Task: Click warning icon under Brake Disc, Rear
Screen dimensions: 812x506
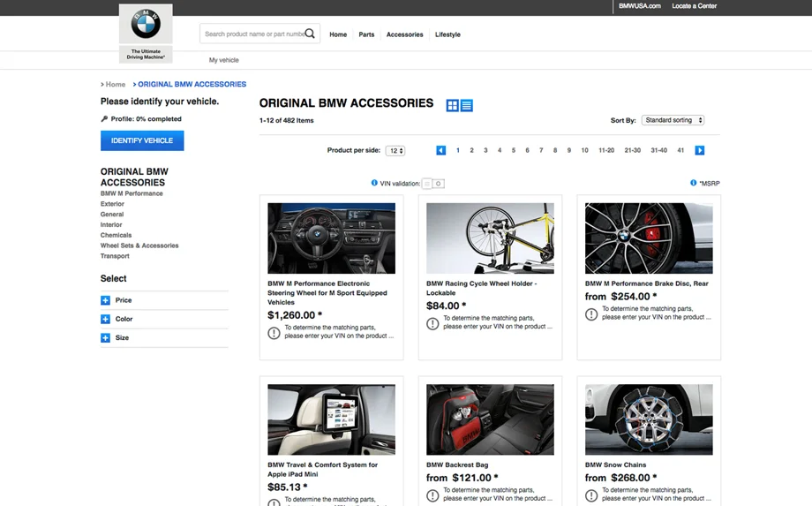Action: coord(591,314)
